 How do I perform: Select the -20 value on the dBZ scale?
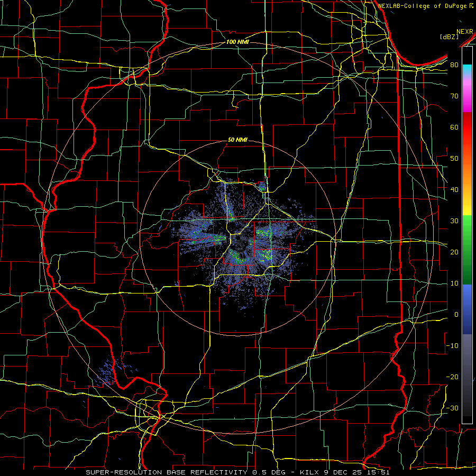(452, 377)
